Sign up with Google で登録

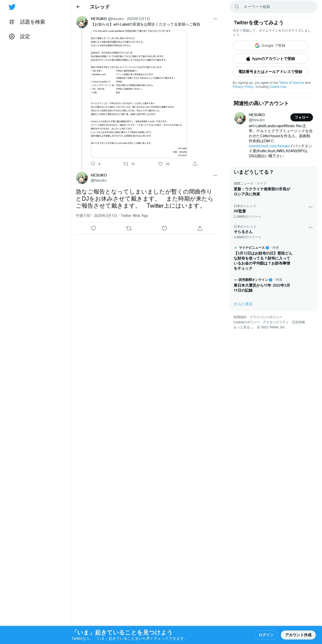point(270,46)
